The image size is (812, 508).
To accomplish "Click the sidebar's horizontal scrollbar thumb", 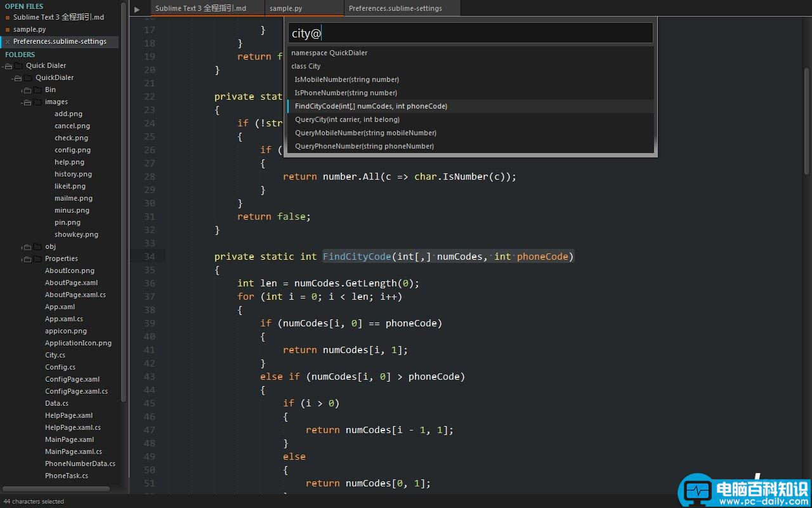I will coord(57,489).
